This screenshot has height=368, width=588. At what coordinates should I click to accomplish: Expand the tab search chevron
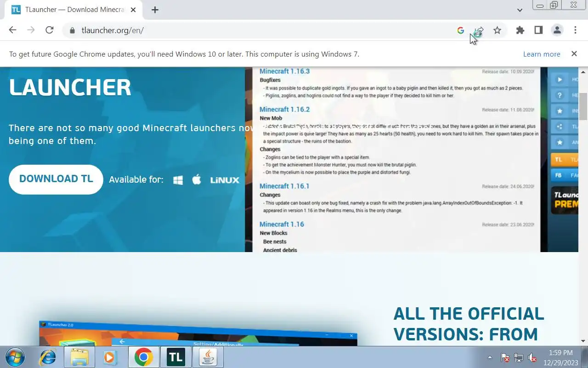point(520,10)
